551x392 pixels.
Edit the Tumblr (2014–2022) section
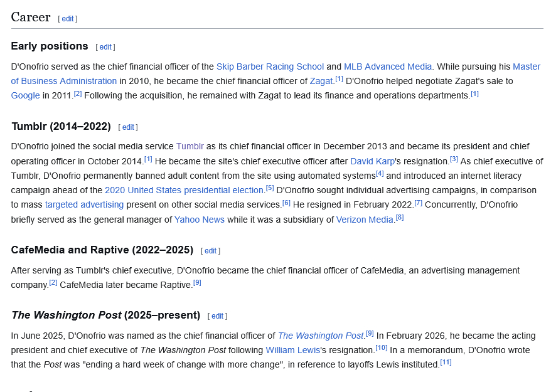128,127
